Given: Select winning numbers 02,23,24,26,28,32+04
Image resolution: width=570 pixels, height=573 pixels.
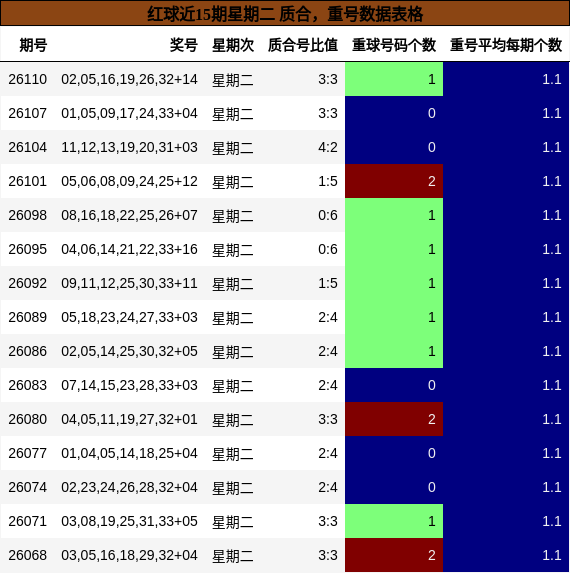Looking at the screenshot, I should 129,487.
